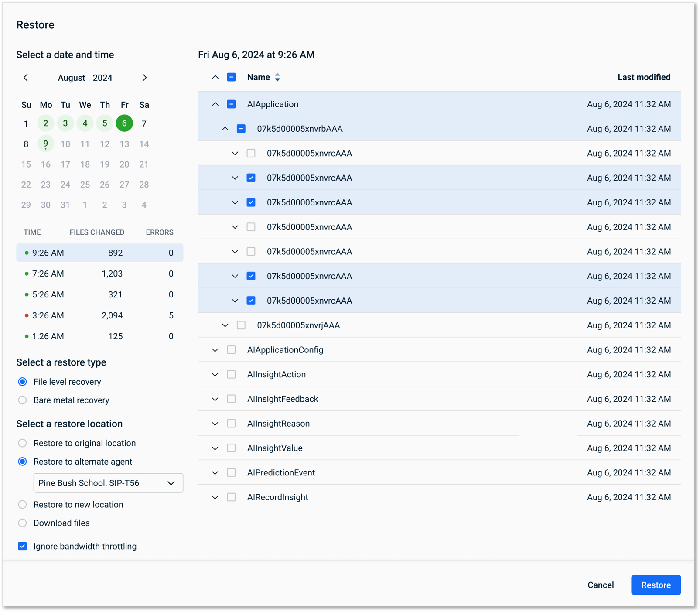Navigate calendar to previous month

click(x=26, y=78)
